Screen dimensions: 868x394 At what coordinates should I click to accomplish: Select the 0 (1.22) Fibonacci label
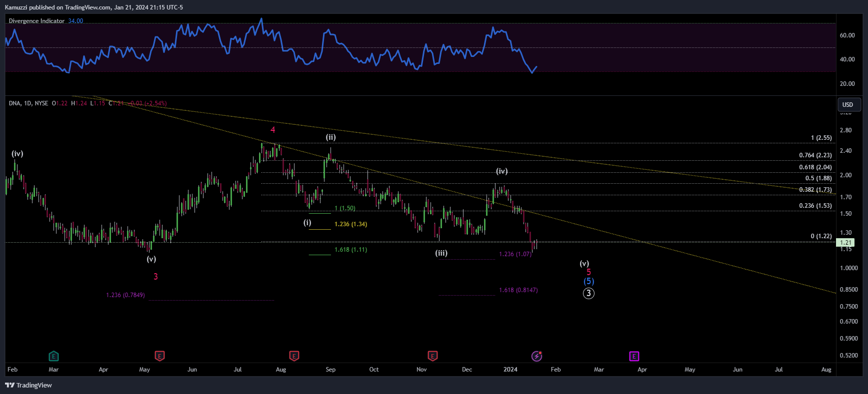click(821, 236)
